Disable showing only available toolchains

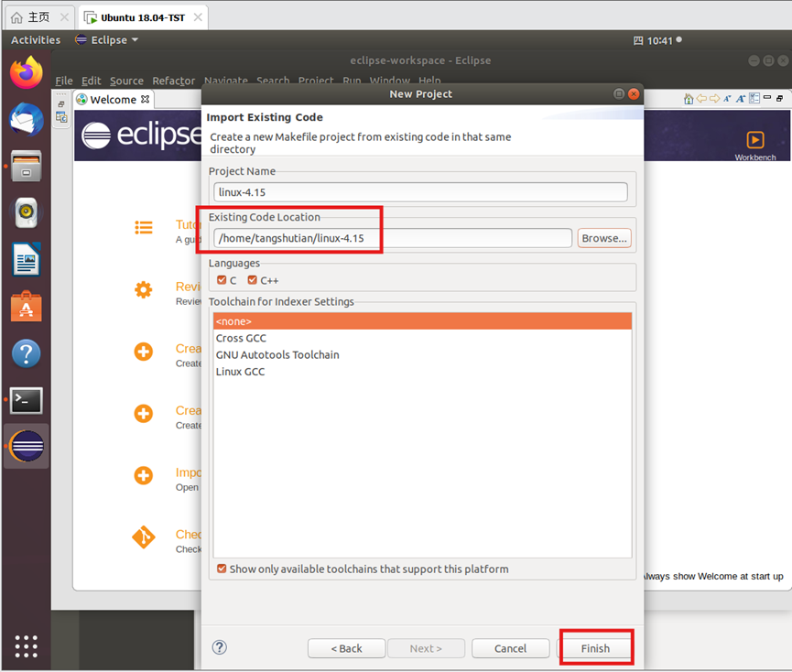tap(221, 568)
